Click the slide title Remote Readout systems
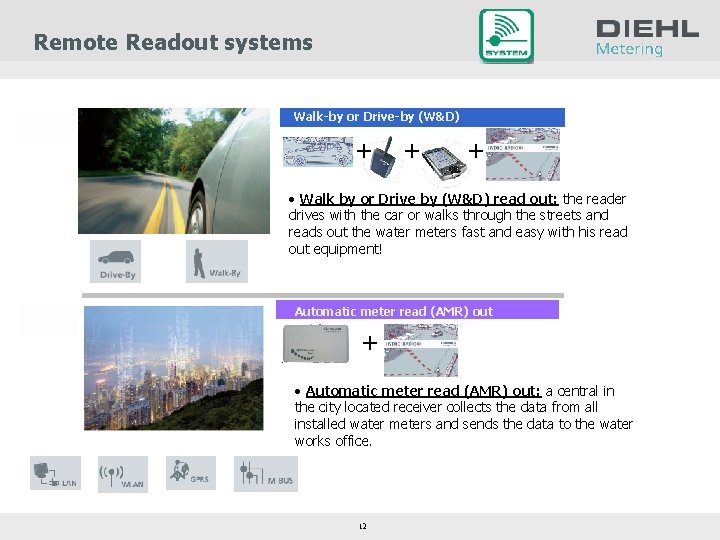This screenshot has height=540, width=720. pyautogui.click(x=173, y=42)
